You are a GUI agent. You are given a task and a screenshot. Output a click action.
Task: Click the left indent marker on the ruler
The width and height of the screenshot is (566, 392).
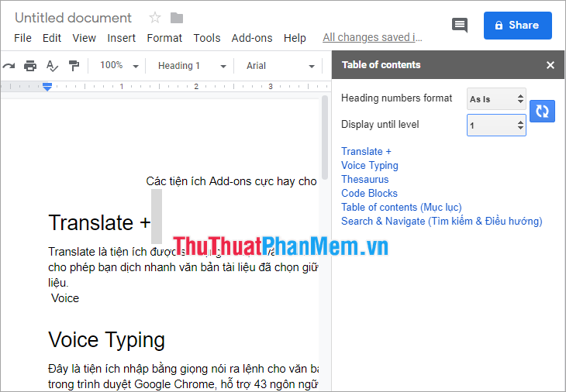click(47, 87)
